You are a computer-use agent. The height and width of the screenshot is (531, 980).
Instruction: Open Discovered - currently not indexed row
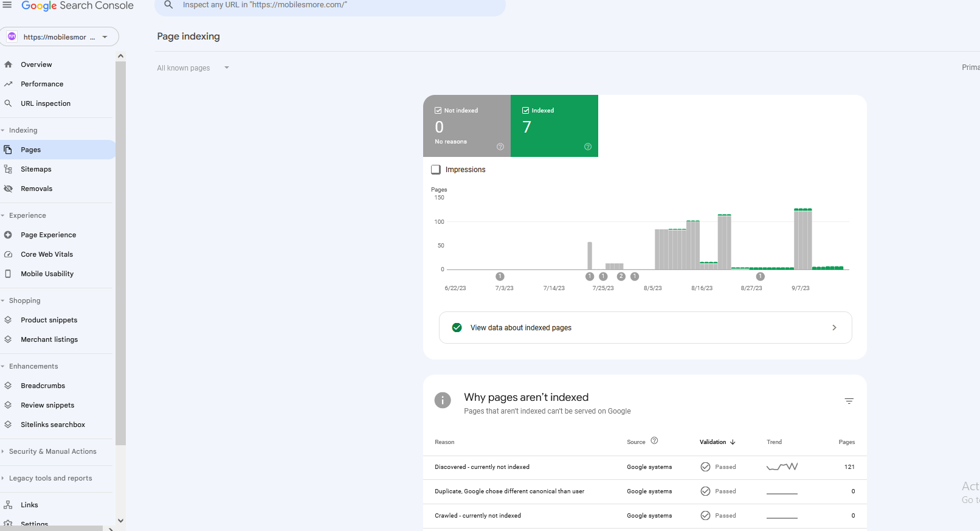coord(644,467)
